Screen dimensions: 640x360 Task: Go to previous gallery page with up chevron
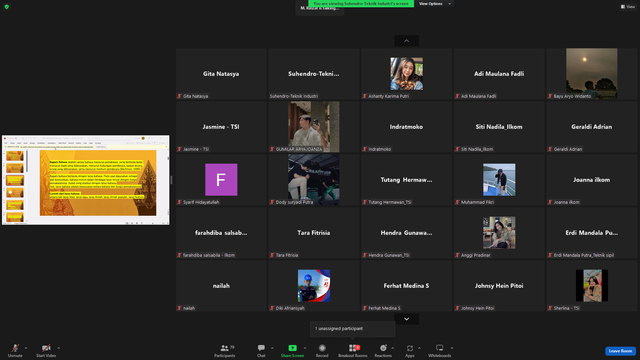click(407, 41)
